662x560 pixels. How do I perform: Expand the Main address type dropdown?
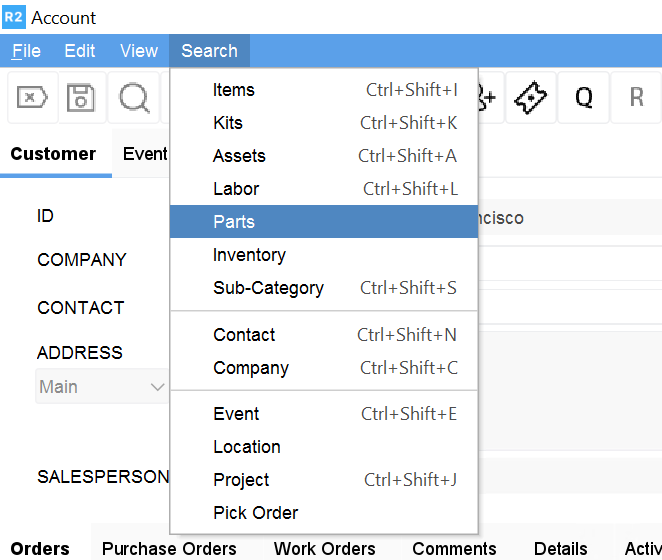point(157,387)
